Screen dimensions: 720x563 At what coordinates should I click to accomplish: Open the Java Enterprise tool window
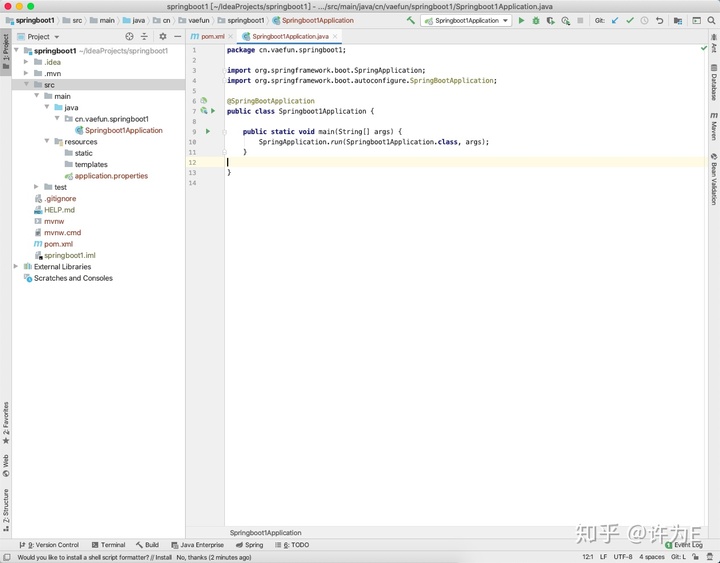coord(197,545)
